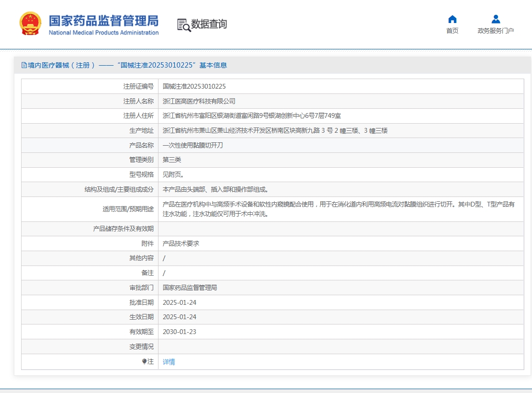The height and width of the screenshot is (393, 532).
Task: Click the document icon before 境内医疗器械
Action: tap(24, 65)
